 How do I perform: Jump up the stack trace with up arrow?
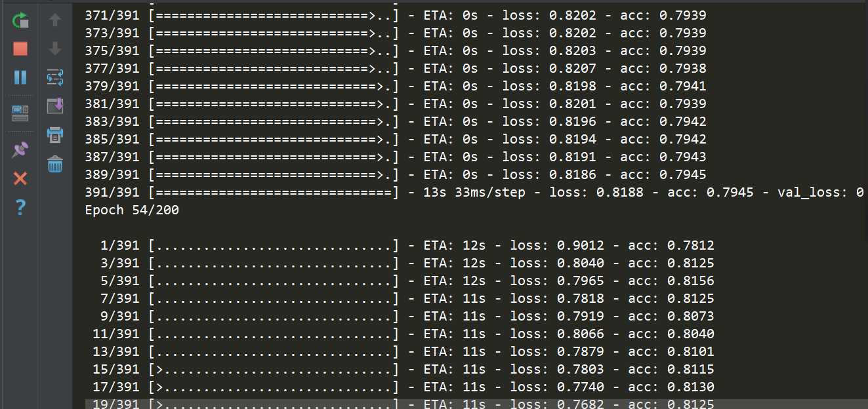(55, 20)
